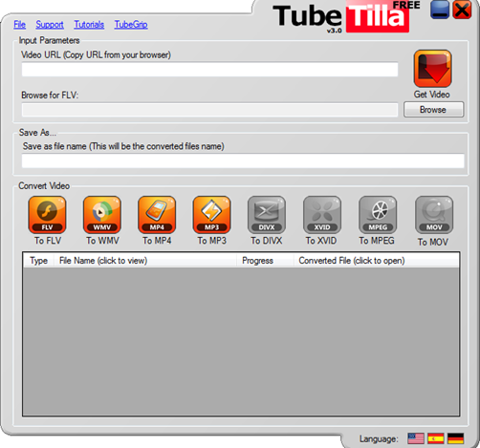Open the TubeGrip link

131,25
